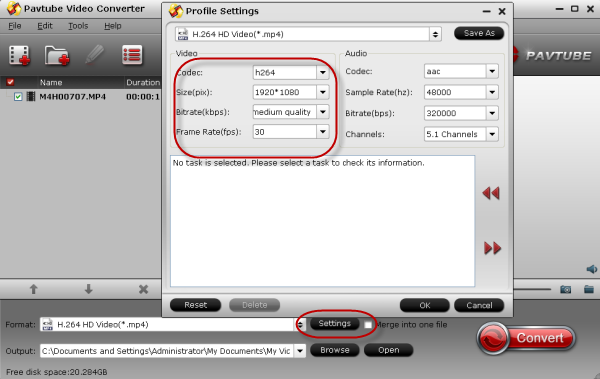This screenshot has height=379, width=600.
Task: Click Cancel in Profile Settings
Action: 479,305
